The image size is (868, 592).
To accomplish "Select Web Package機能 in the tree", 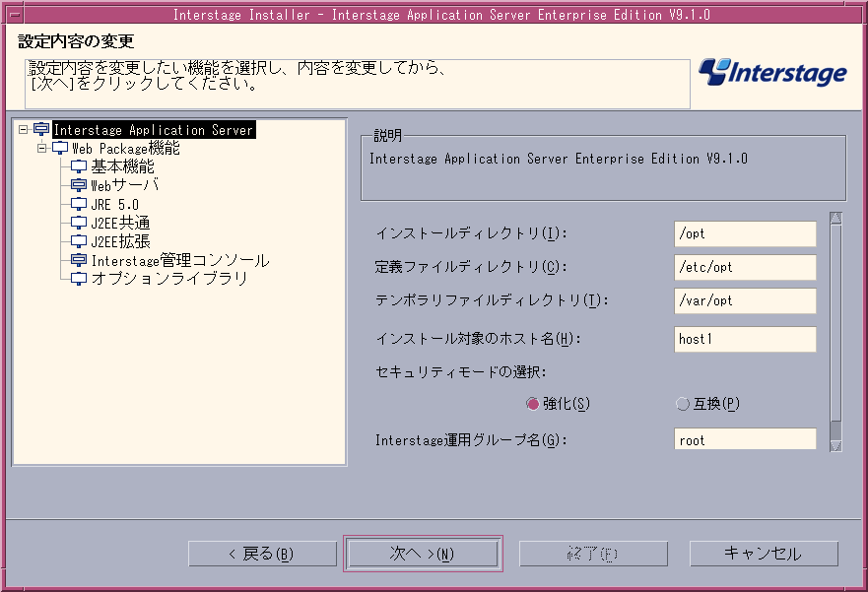I will 126,149.
